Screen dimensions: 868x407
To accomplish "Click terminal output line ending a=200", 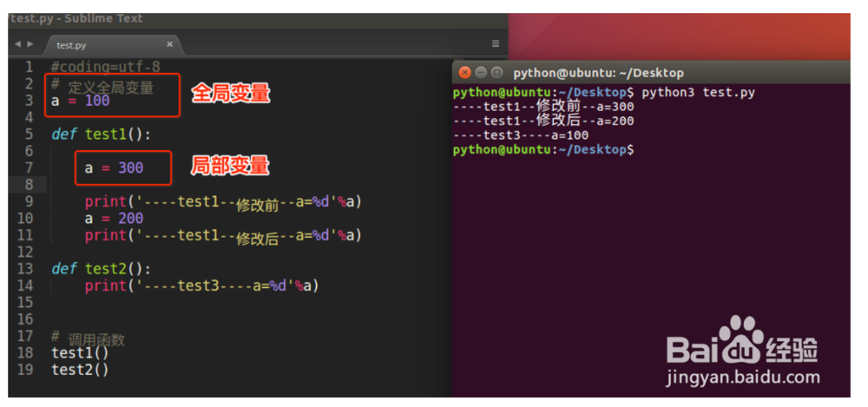I will [x=543, y=121].
